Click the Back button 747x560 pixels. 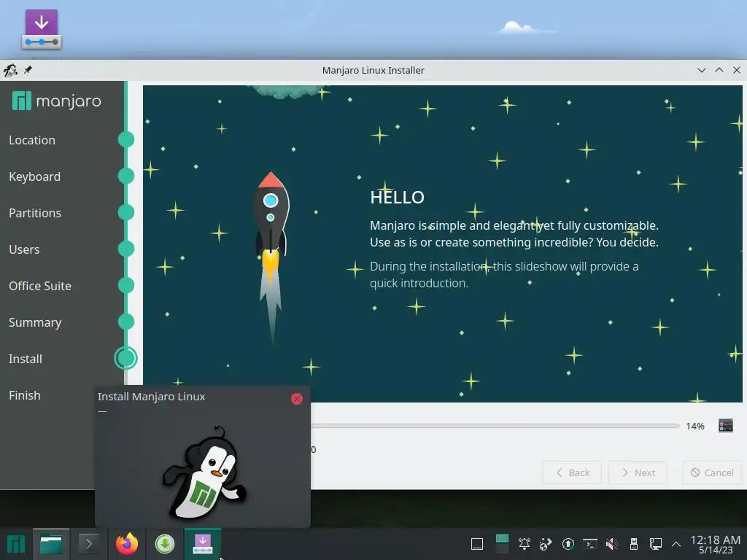coord(572,472)
